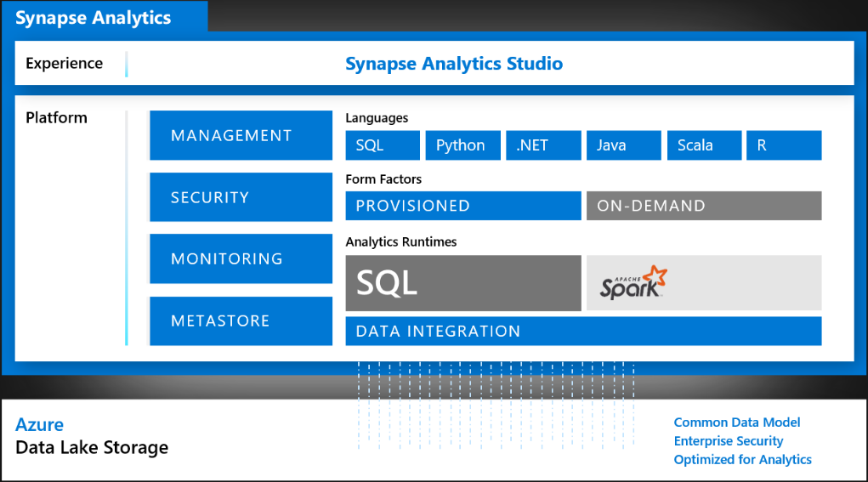This screenshot has width=868, height=482.
Task: Choose the SQL language tile
Action: tap(383, 145)
